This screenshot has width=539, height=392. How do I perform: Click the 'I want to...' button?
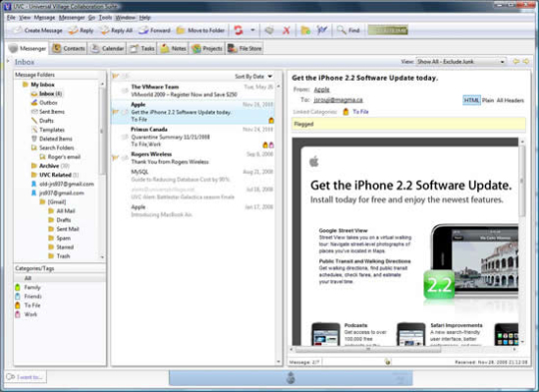pos(26,377)
